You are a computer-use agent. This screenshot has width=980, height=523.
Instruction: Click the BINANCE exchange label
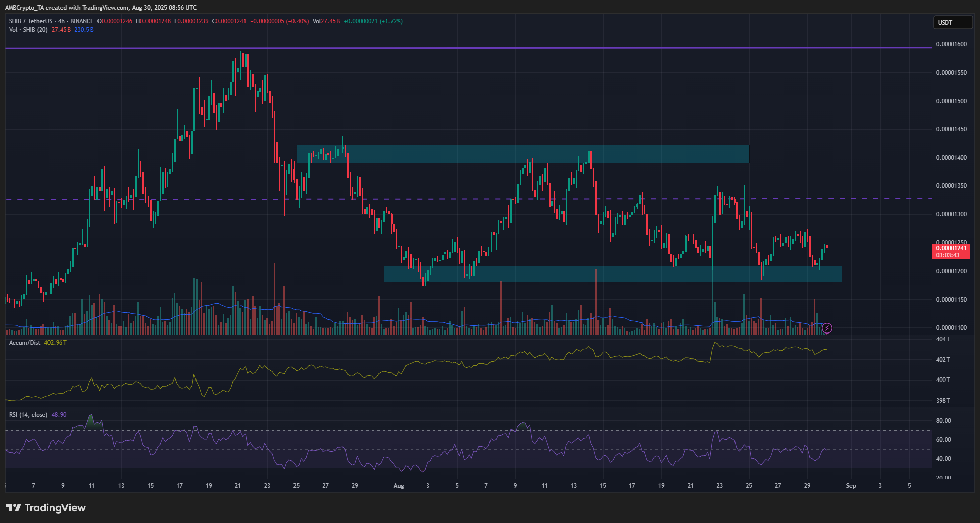(x=82, y=21)
